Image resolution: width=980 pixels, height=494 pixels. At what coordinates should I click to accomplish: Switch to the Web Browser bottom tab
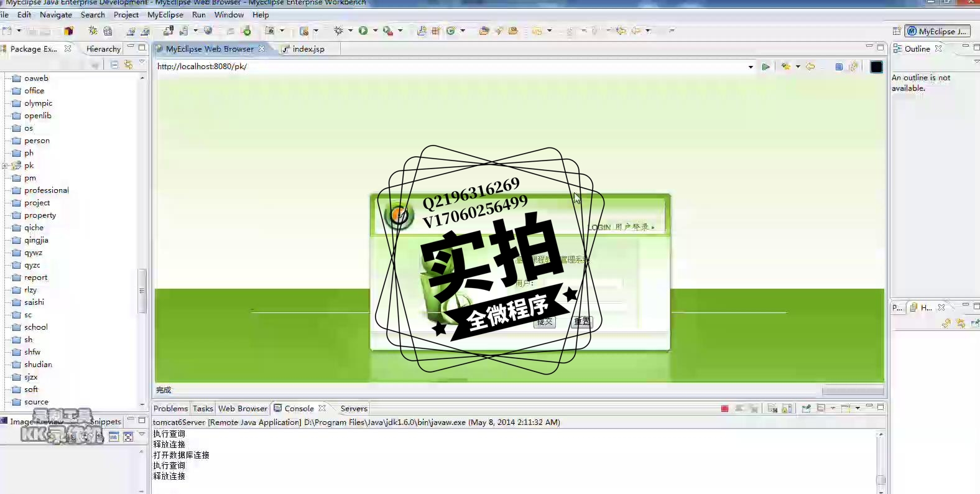(243, 409)
